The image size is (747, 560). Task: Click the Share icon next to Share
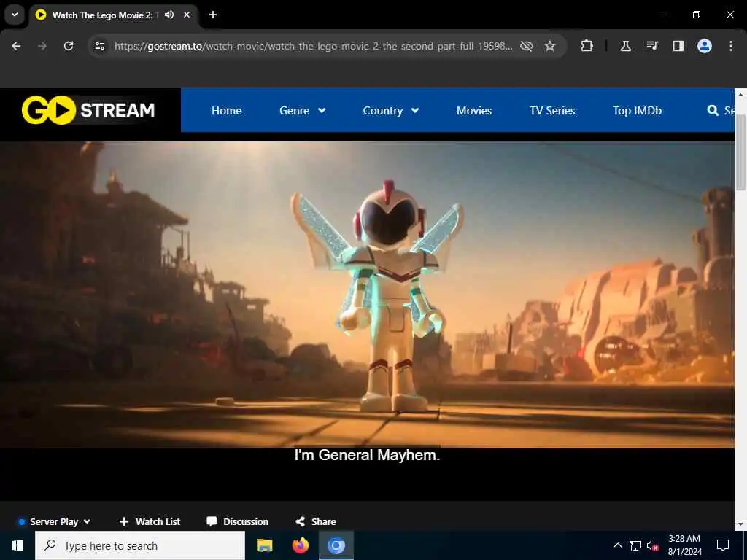(x=300, y=521)
